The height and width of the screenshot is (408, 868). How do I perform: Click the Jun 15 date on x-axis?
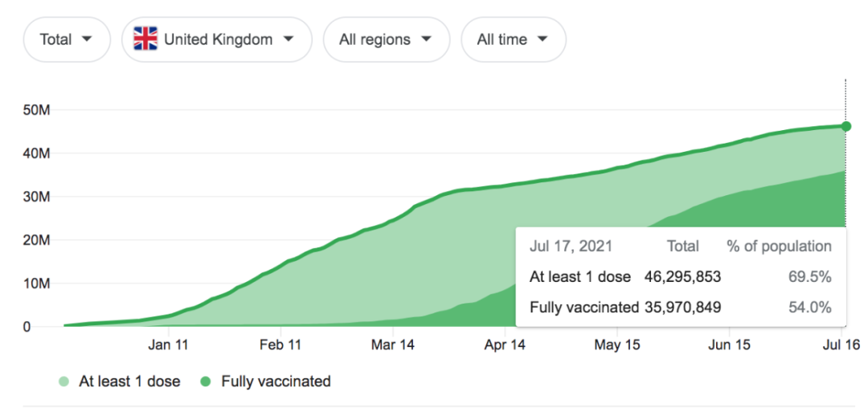(729, 345)
